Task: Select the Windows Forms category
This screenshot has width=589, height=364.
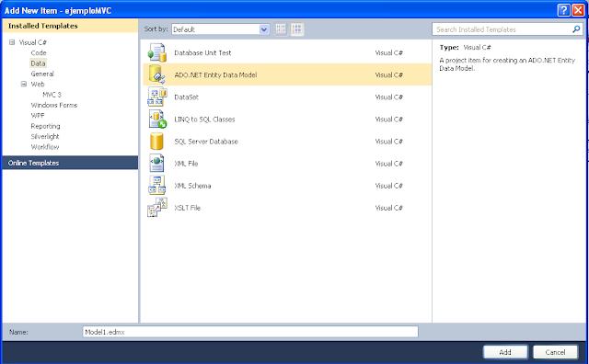Action: [54, 105]
